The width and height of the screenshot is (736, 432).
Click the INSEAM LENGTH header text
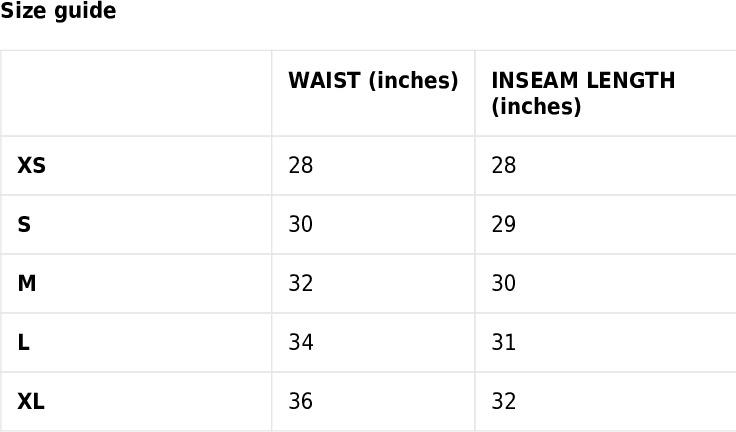(583, 81)
